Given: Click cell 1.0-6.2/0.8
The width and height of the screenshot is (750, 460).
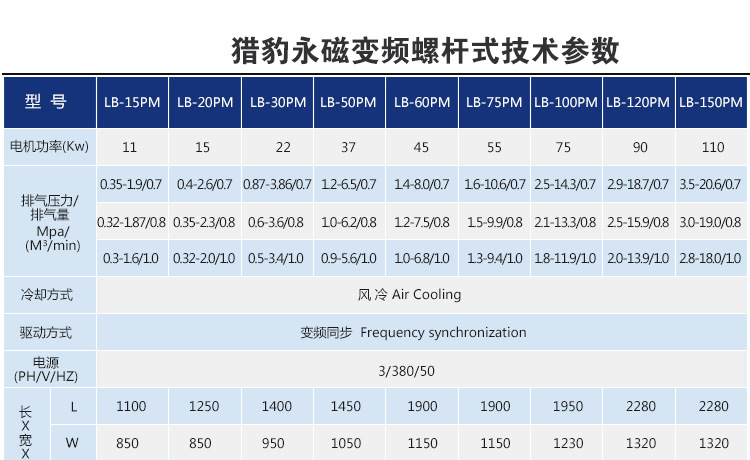Looking at the screenshot, I should pyautogui.click(x=349, y=222).
